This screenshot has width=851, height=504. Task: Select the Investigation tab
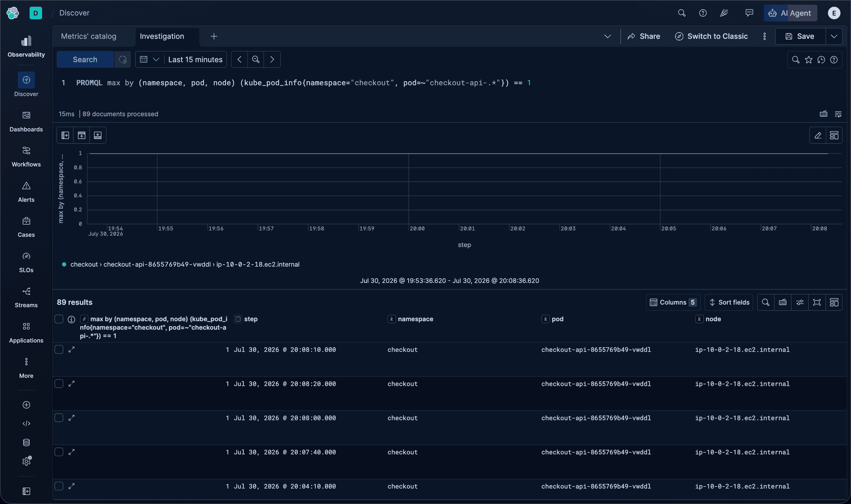[x=162, y=36]
